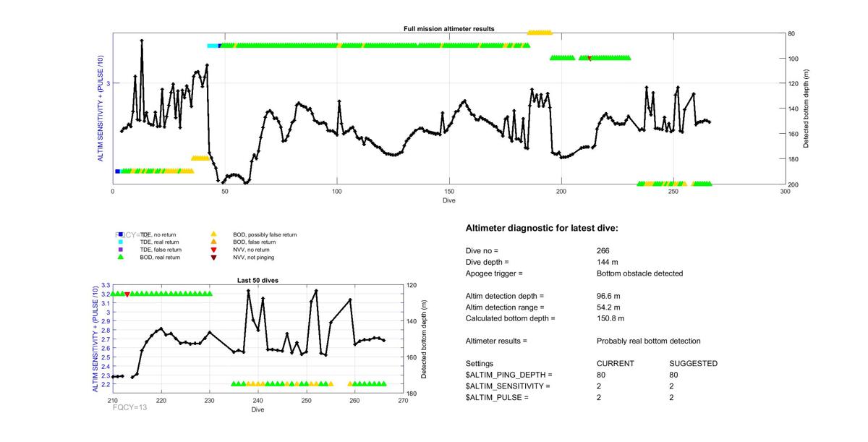Select the 'NVV, no return' legend label
Screen dimensions: 868x442
click(251, 250)
